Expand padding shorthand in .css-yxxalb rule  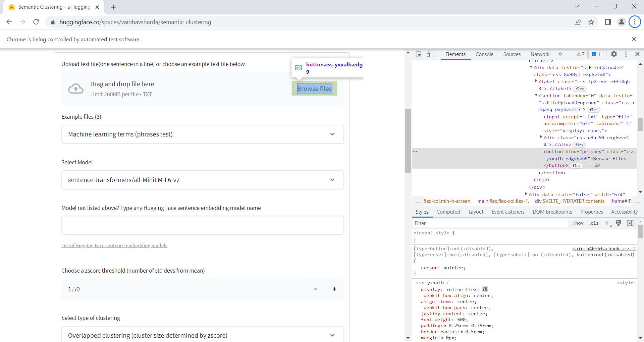click(x=445, y=326)
